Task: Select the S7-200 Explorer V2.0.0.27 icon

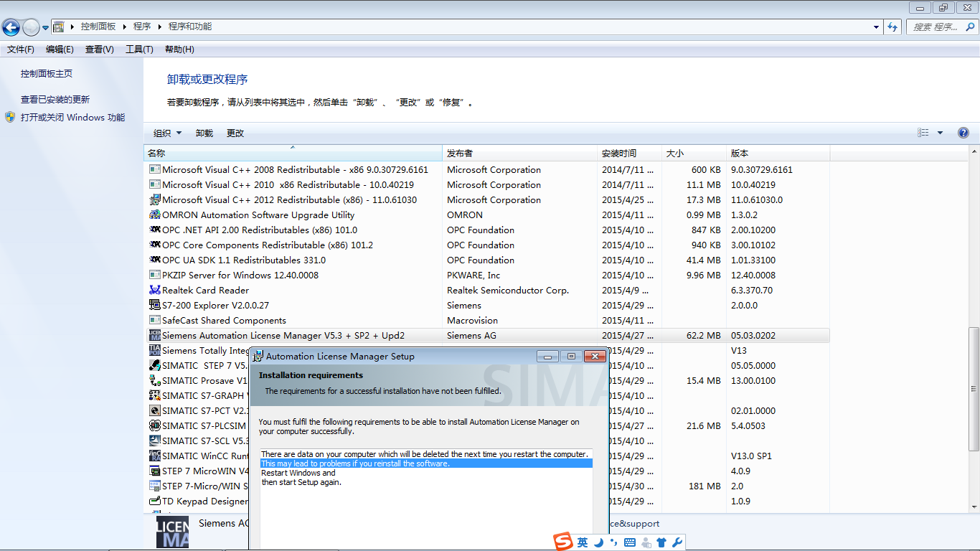Action: tap(155, 306)
